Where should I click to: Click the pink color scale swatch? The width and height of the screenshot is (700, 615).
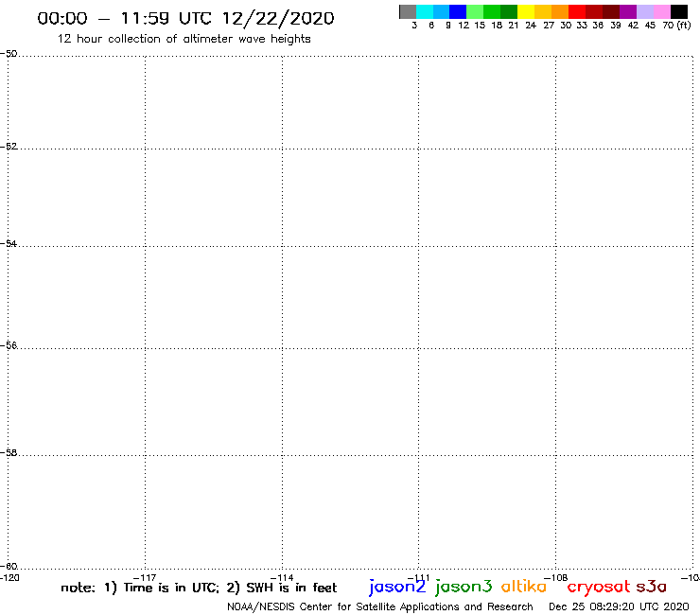tap(661, 11)
